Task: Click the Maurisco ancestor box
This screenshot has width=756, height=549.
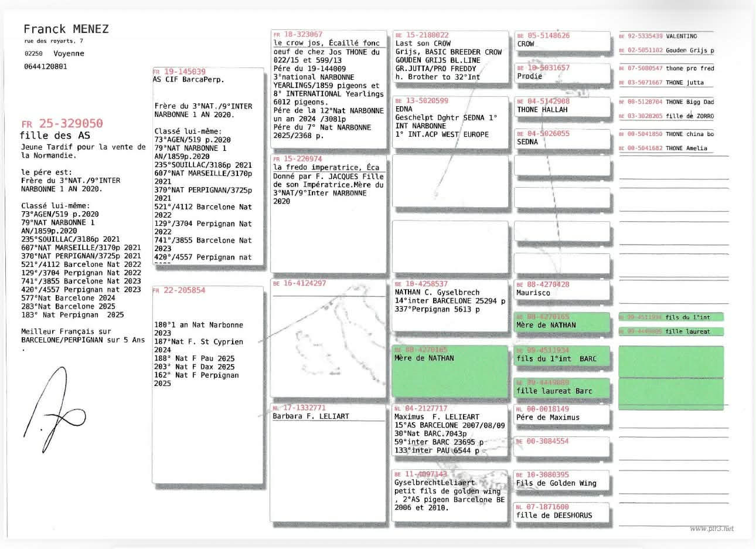Action: click(562, 289)
